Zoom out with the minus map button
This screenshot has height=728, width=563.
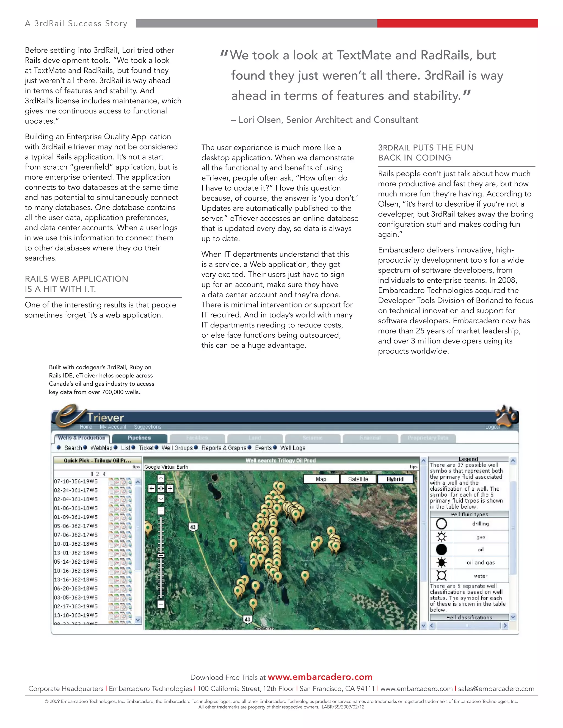tap(161, 604)
